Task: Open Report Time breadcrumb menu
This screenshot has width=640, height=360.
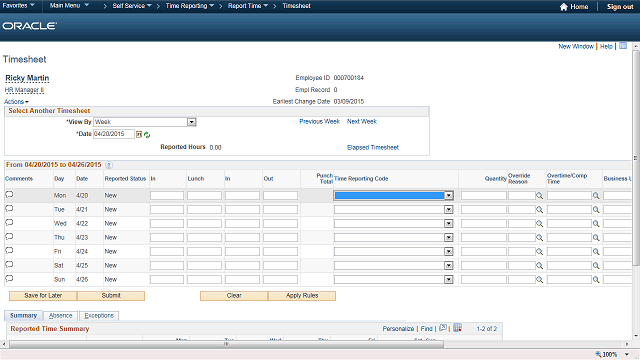Action: [x=248, y=6]
